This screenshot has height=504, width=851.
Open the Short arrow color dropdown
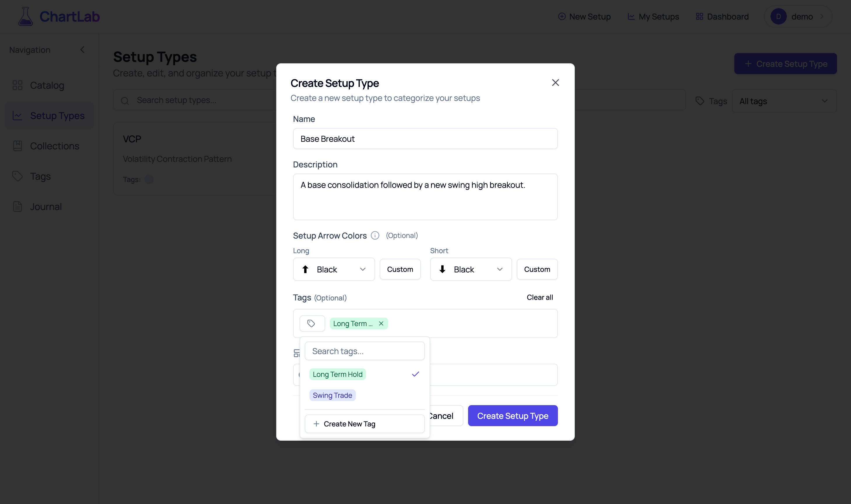tap(471, 269)
